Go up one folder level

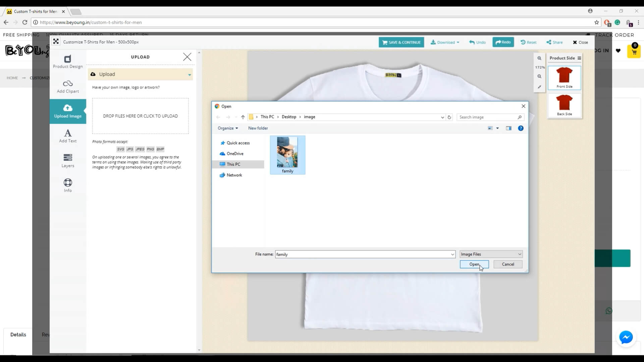243,117
